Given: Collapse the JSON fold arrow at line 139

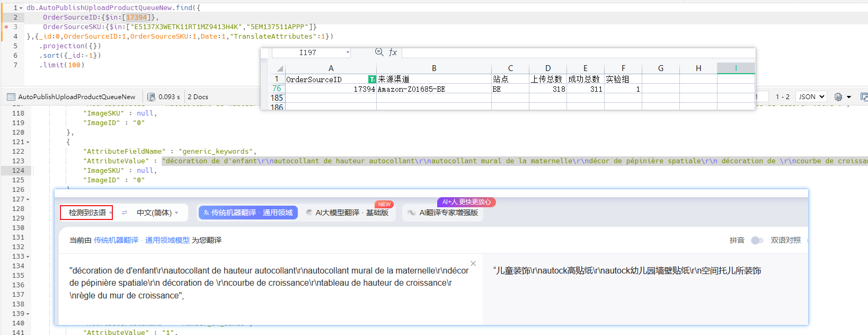Looking at the screenshot, I should pyautogui.click(x=28, y=314).
